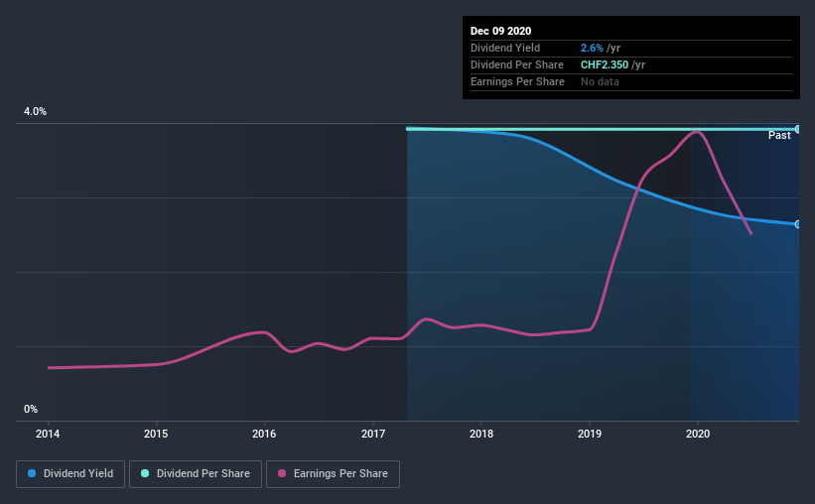This screenshot has width=815, height=504.
Task: Click the 2020 x-axis year label
Action: click(698, 434)
